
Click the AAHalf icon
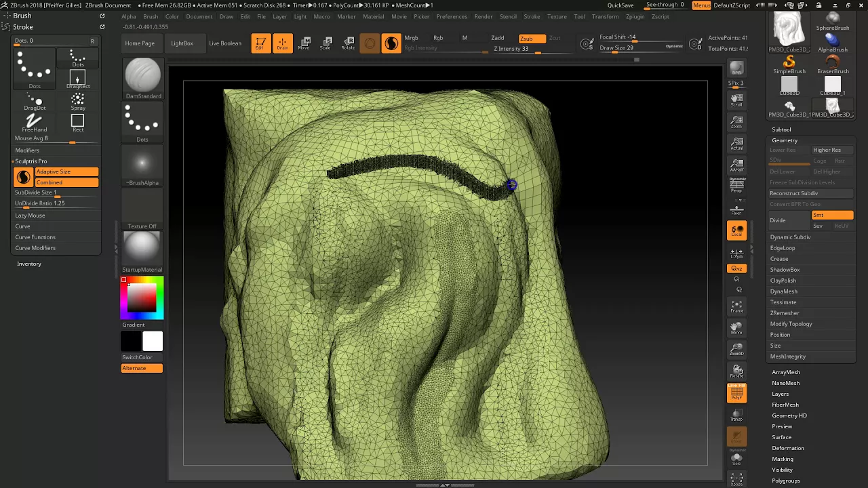coord(736,165)
